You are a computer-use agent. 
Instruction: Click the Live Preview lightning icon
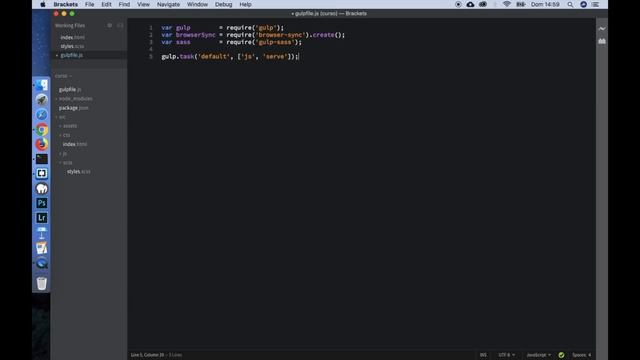click(602, 29)
